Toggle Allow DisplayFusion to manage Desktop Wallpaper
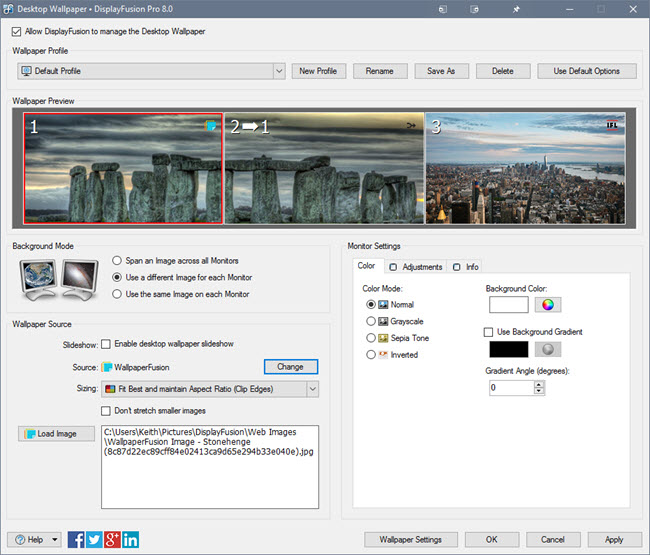 tap(16, 32)
